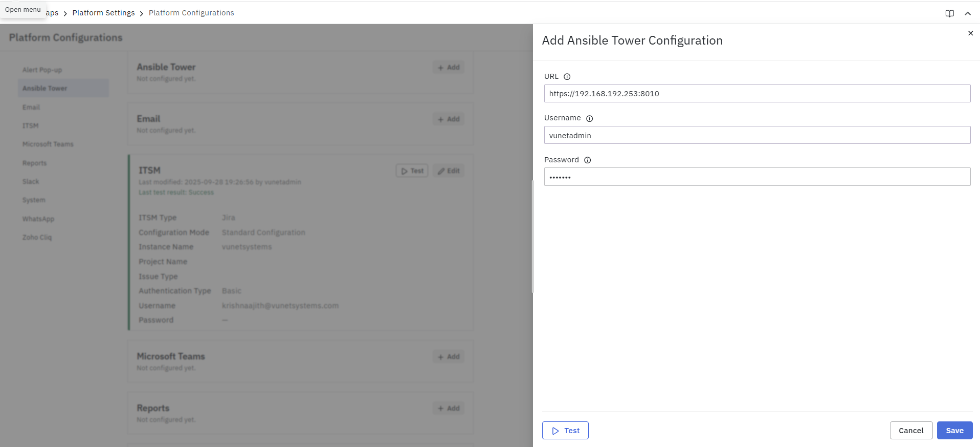Click the Username info icon

pos(589,119)
